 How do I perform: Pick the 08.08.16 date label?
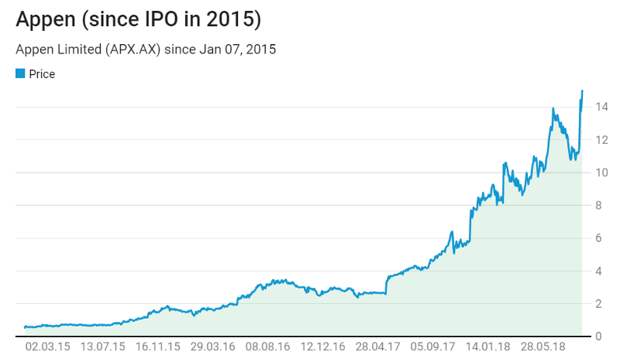pos(268,347)
